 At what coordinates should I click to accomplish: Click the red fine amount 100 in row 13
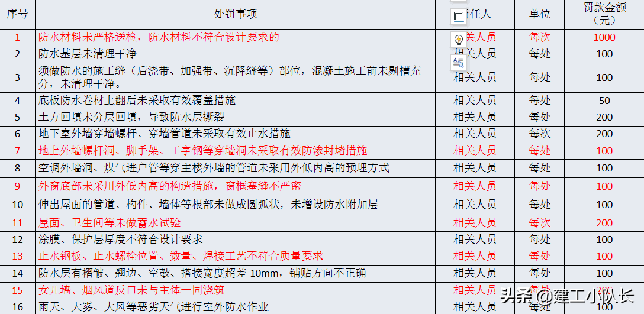point(604,256)
